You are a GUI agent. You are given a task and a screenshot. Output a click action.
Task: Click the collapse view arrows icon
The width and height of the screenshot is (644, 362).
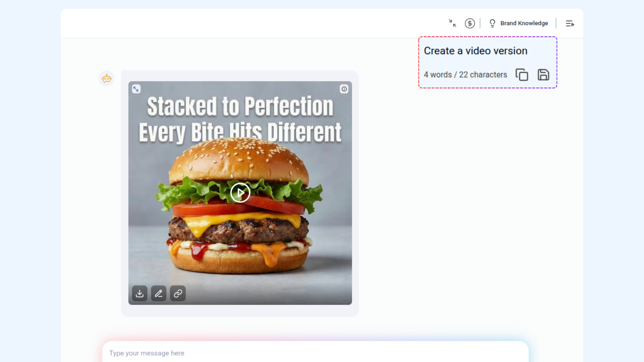(x=452, y=23)
